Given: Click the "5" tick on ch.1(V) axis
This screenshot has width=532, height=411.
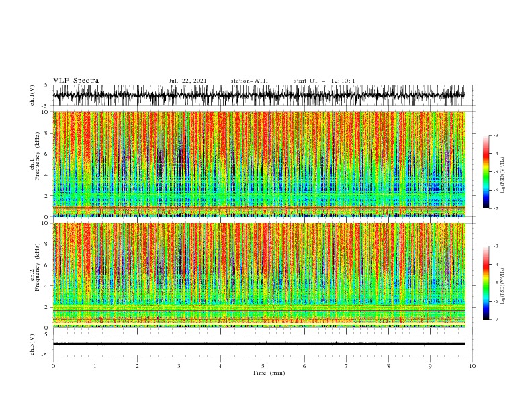Looking at the screenshot, I should coord(46,85).
